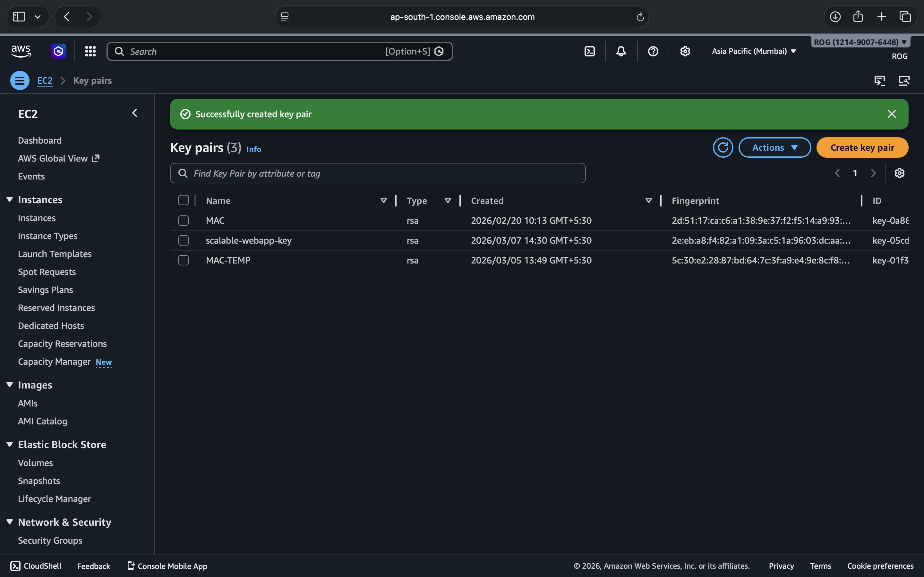Tick the MAC-TEMP key pair checkbox
This screenshot has width=924, height=577.
183,260
